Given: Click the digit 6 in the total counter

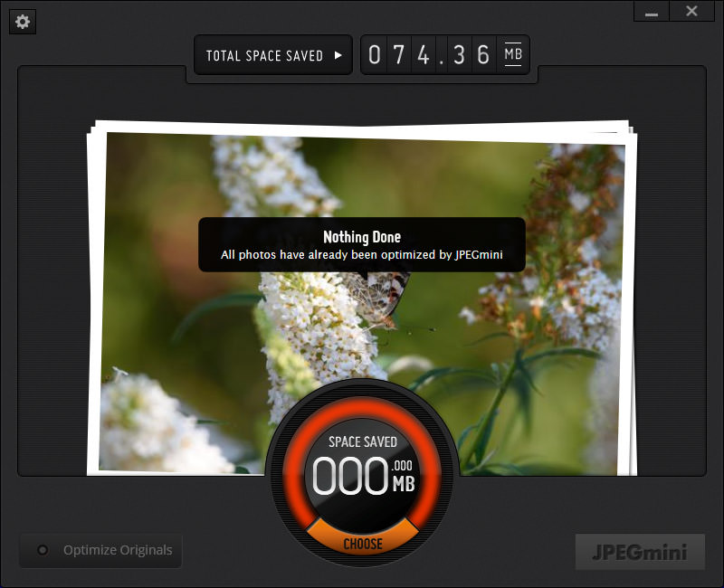Looking at the screenshot, I should coord(483,55).
